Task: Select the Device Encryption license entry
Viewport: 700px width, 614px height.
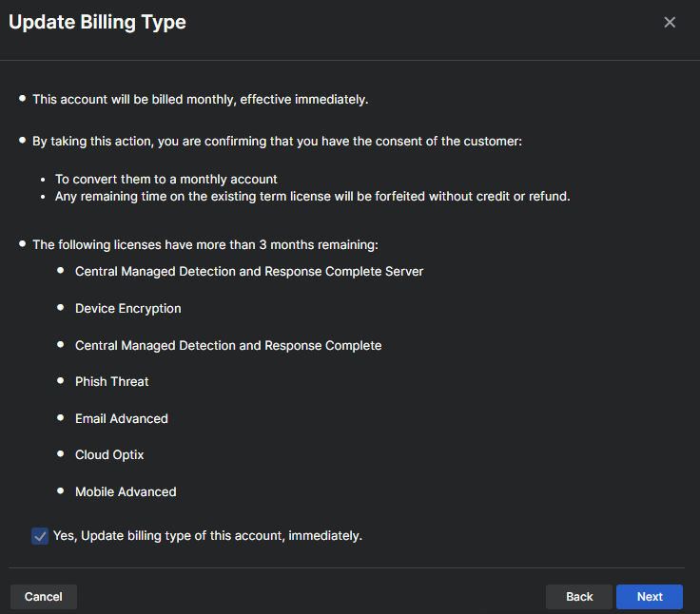Action: coord(128,309)
